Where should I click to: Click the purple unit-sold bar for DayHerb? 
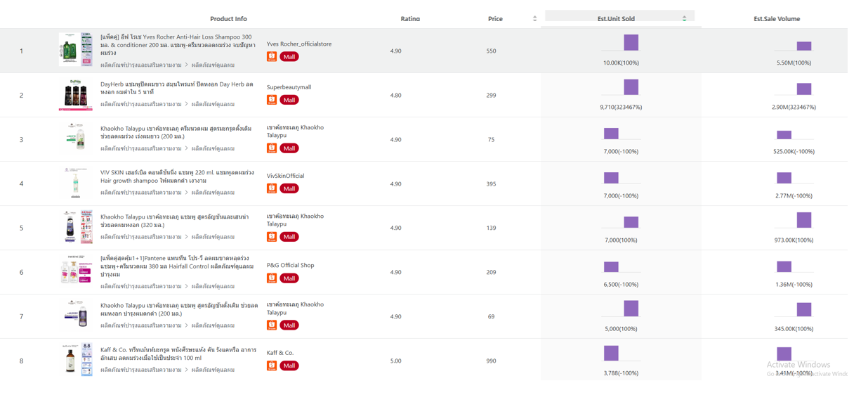(631, 87)
